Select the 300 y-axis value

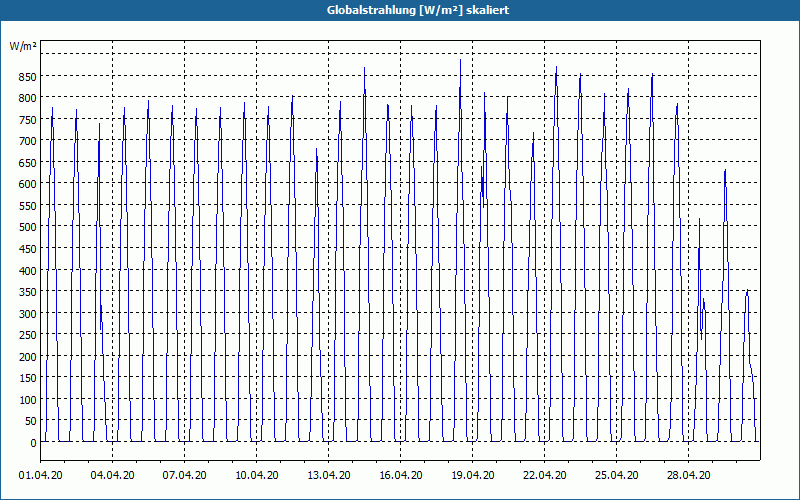click(x=28, y=314)
